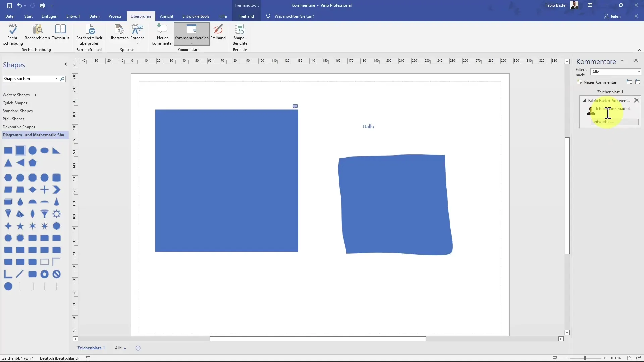Viewport: 644px width, 362px height.
Task: Add a Neuer Kommentar from ribbon
Action: click(x=162, y=34)
